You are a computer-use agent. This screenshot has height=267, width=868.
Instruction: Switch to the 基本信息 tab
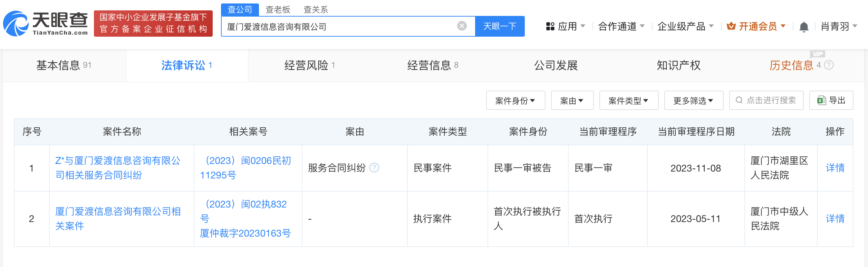64,65
